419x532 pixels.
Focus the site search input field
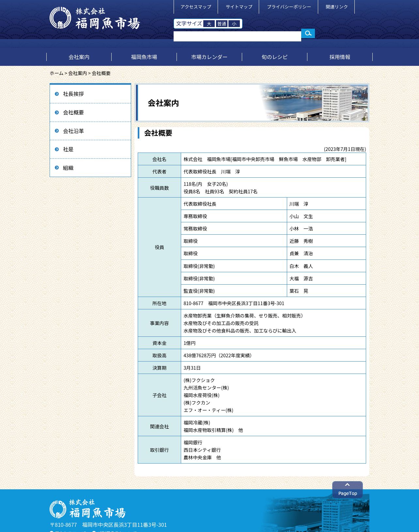(237, 36)
